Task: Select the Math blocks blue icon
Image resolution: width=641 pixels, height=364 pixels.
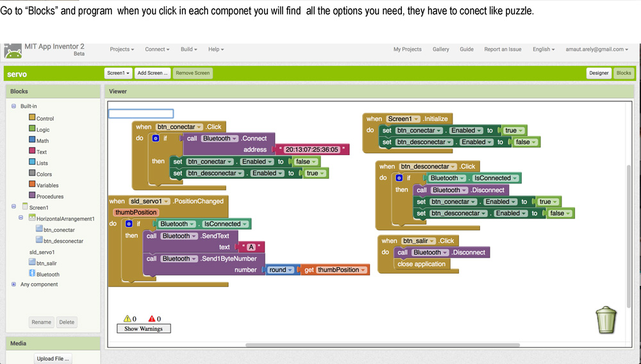Action: click(32, 140)
